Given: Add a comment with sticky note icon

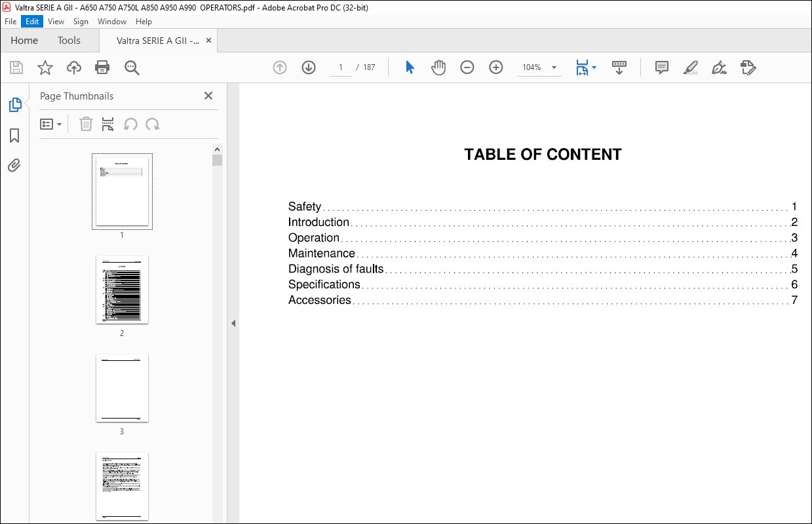Looking at the screenshot, I should click(662, 67).
